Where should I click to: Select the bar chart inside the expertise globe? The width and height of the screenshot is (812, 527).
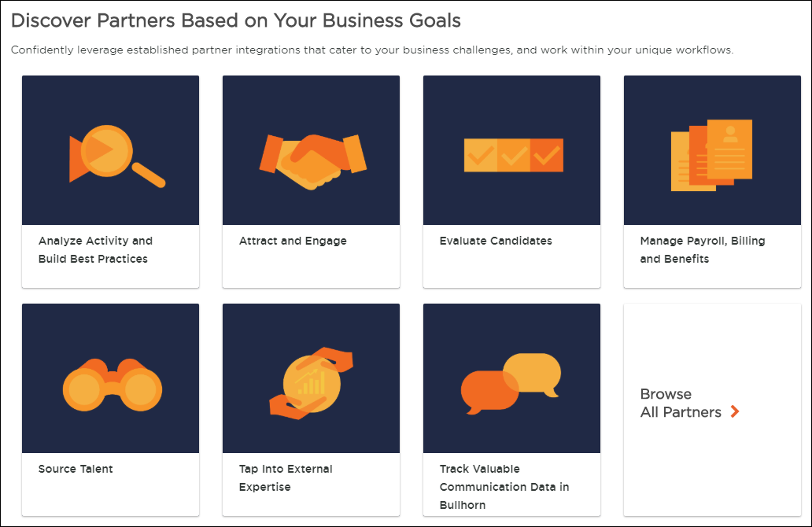tap(312, 383)
